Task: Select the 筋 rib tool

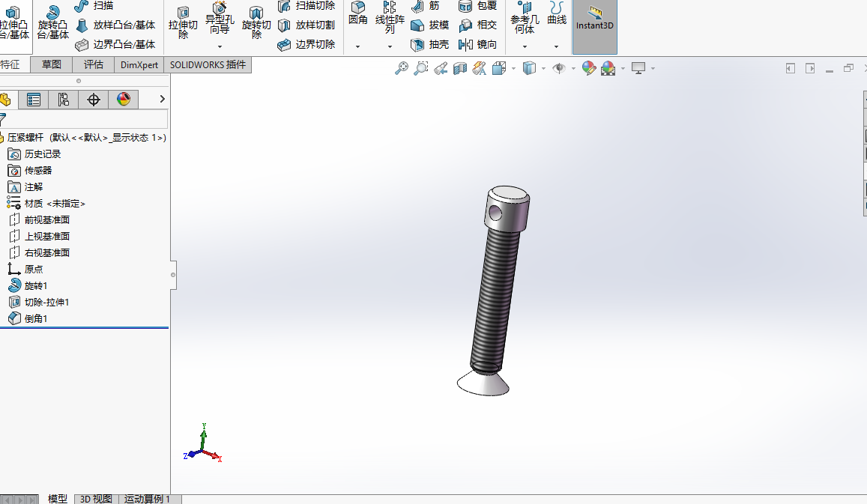Action: point(425,5)
